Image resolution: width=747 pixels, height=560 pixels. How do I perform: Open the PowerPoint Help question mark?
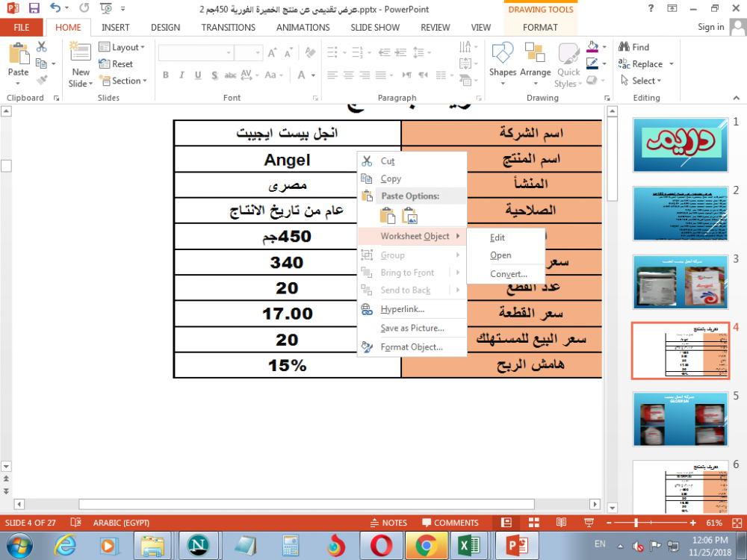pyautogui.click(x=651, y=8)
